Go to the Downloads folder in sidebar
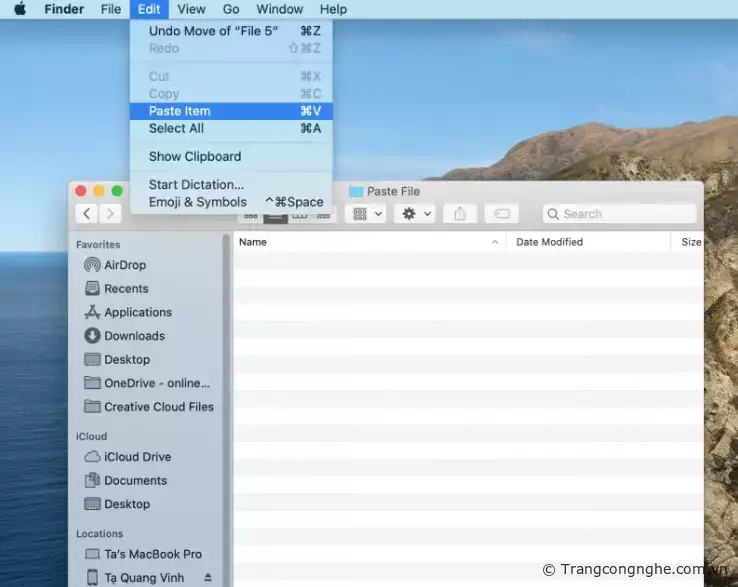This screenshot has width=738, height=587. coord(134,336)
